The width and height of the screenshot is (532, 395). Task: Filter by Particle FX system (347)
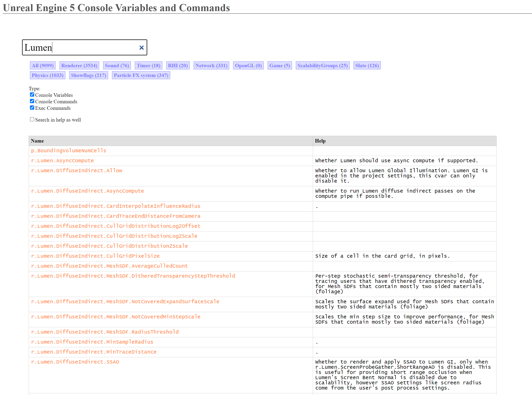[141, 75]
